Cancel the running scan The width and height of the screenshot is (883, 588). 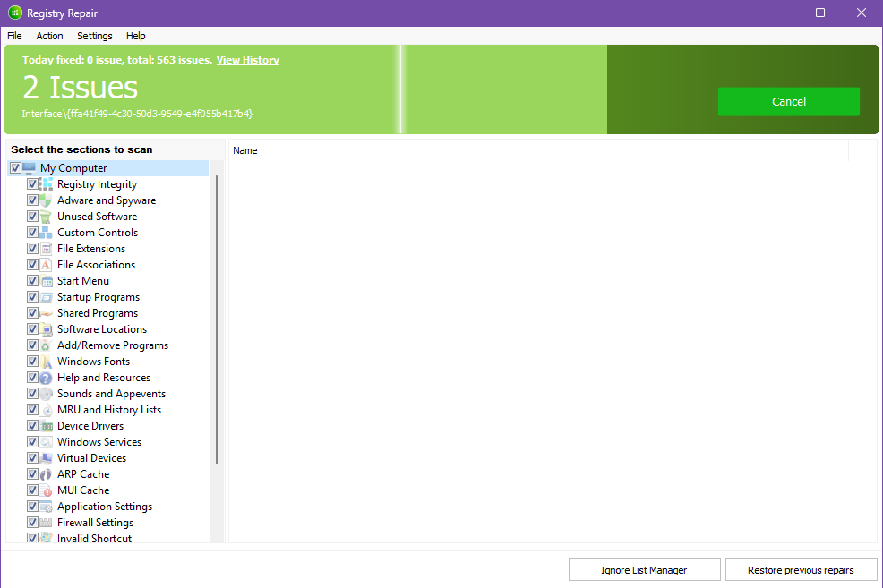pos(788,102)
